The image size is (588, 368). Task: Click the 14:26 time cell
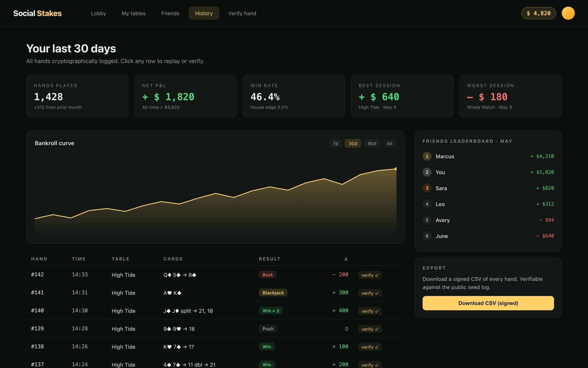pos(80,347)
